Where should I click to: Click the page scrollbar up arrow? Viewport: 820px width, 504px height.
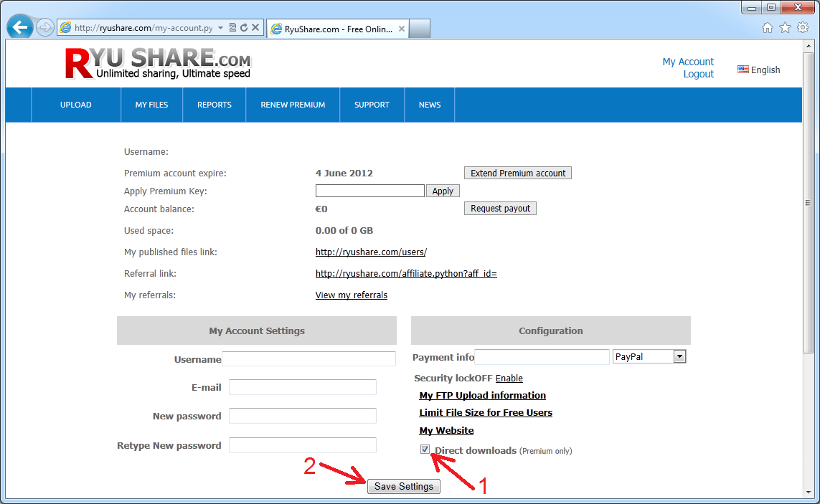(x=809, y=46)
